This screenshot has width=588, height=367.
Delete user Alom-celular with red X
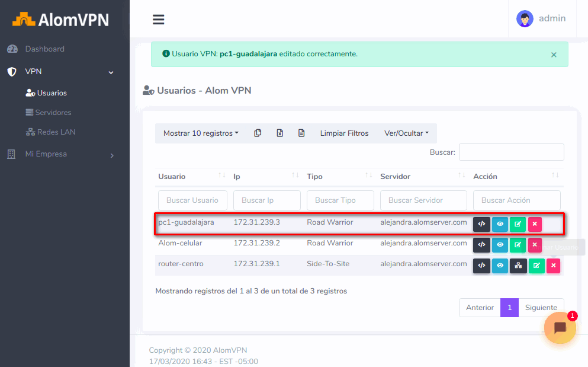pos(535,244)
